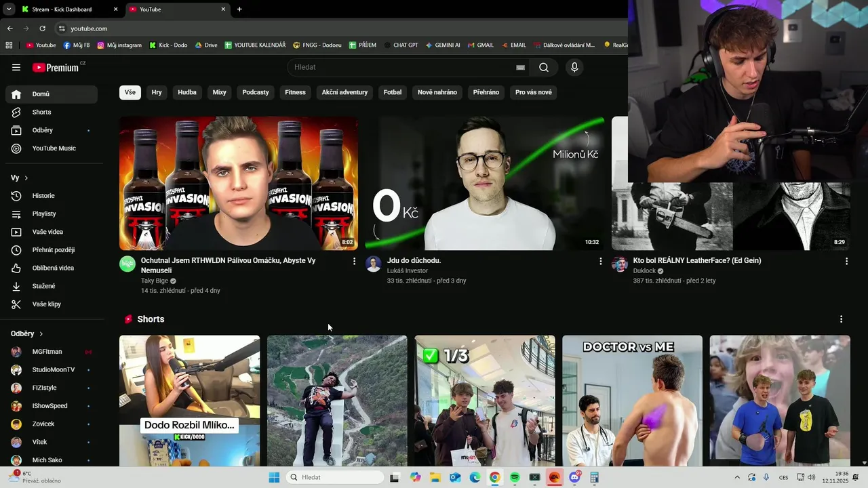The image size is (868, 488).
Task: Open Taky Bige channel name
Action: tap(155, 281)
